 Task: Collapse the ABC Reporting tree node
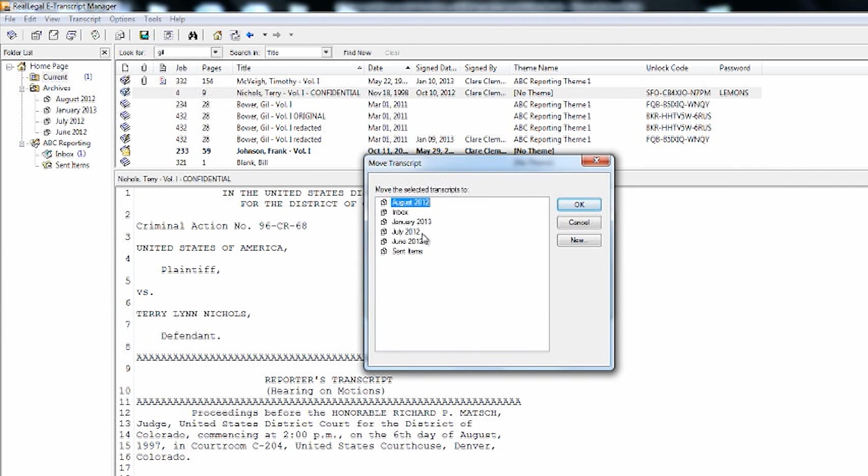pyautogui.click(x=22, y=144)
